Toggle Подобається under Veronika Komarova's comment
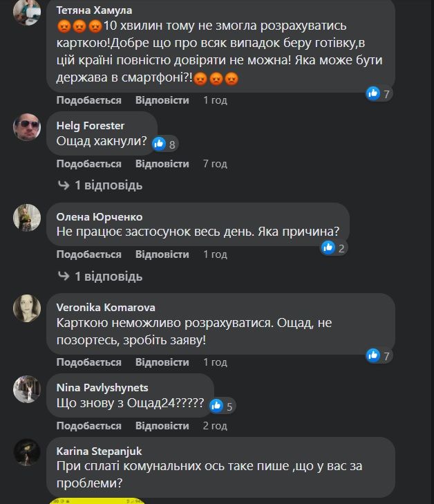Viewport: 434px width, 504px height. 88,362
